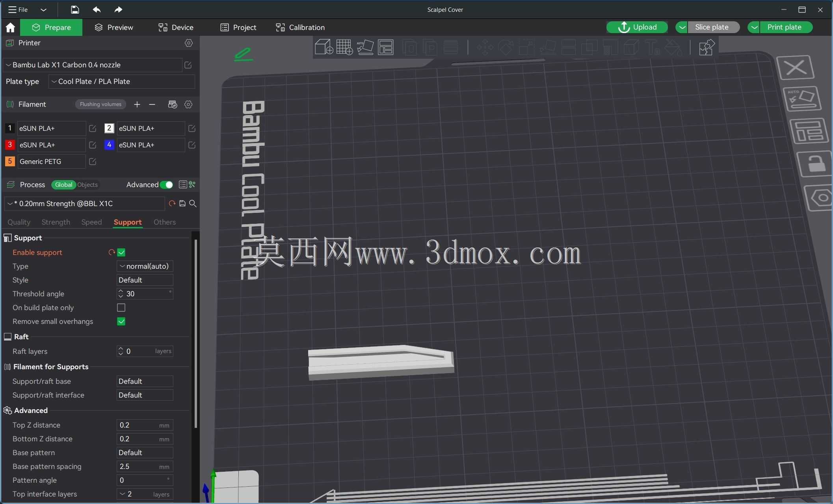Switch process scope to Objects
The height and width of the screenshot is (504, 833).
tap(87, 185)
